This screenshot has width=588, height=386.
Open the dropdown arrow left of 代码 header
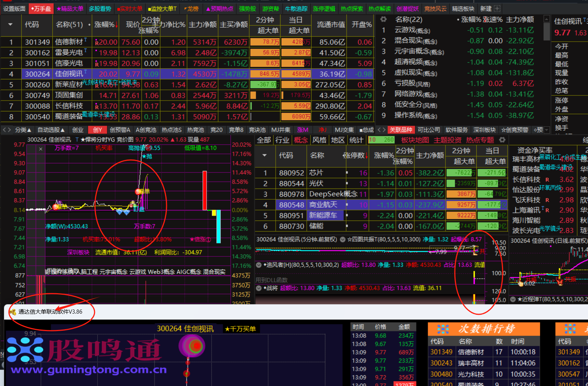click(x=10, y=24)
